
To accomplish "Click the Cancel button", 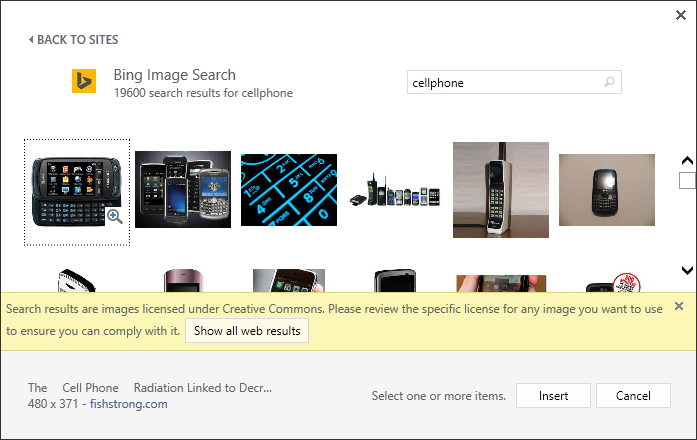I will coord(632,395).
